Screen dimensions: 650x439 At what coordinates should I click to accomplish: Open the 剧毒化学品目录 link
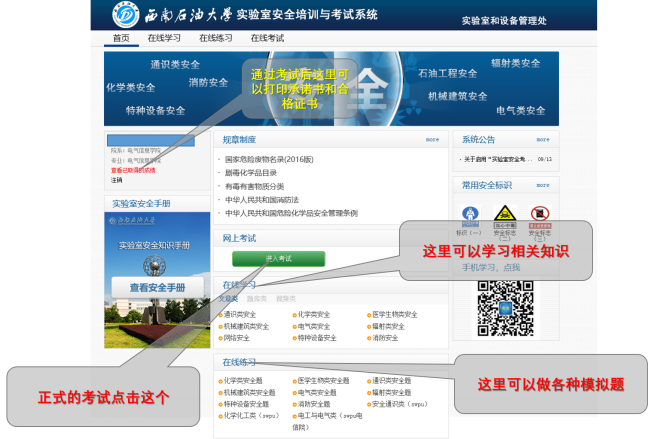tap(251, 172)
